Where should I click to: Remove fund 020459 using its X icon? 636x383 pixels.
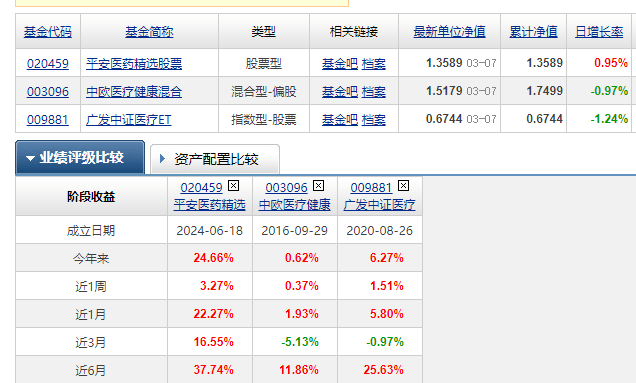tap(233, 186)
